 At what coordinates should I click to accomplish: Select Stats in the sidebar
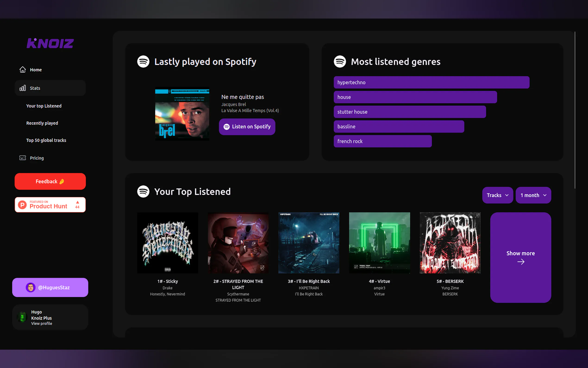(50, 88)
